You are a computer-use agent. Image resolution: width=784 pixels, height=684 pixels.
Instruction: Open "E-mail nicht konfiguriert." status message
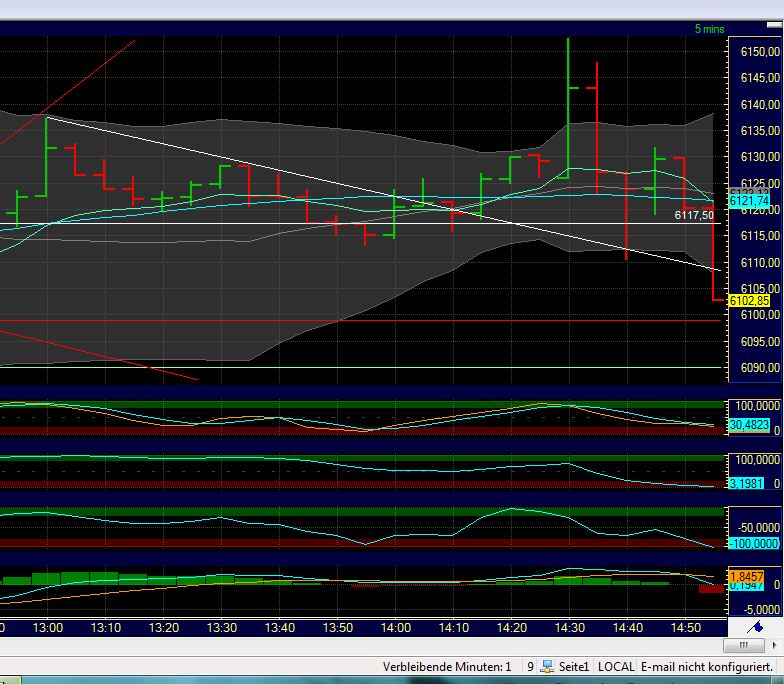click(x=708, y=666)
